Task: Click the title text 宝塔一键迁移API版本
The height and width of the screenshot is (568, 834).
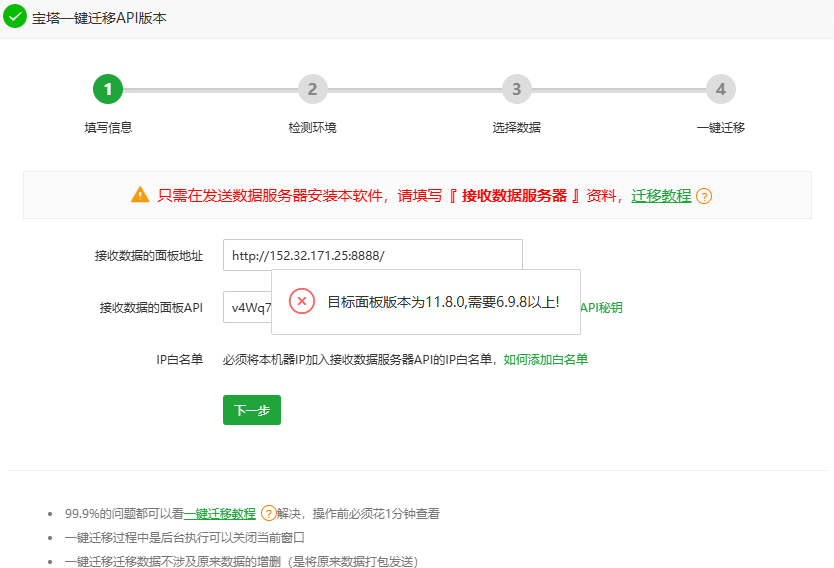Action: click(x=99, y=18)
